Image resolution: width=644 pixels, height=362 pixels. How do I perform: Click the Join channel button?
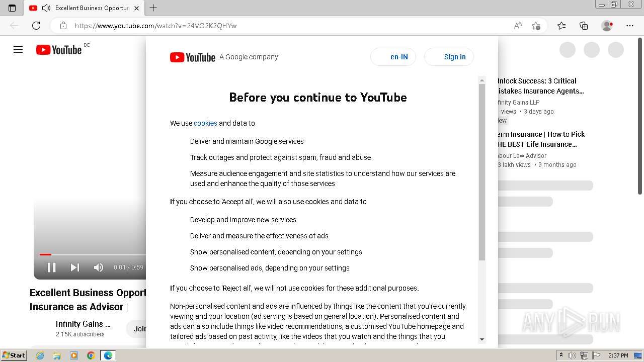point(136,329)
